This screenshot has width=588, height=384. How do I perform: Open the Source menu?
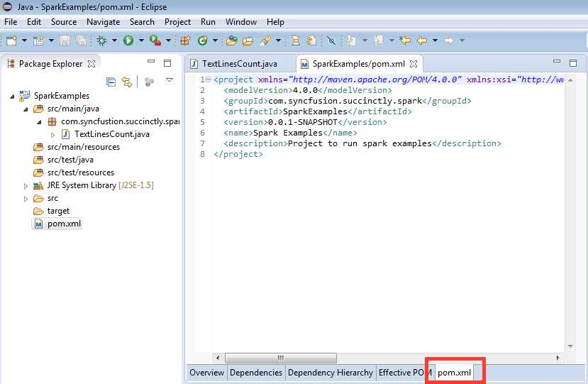[x=64, y=22]
